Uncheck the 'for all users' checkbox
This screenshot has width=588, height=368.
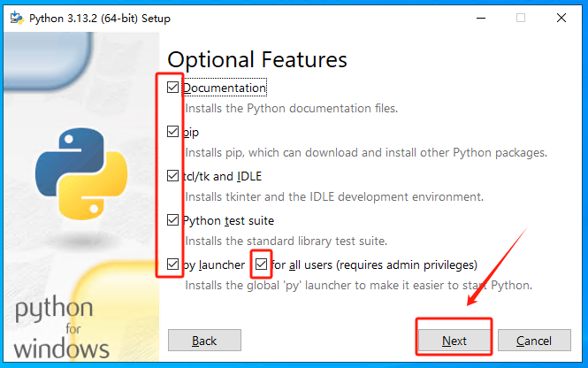pyautogui.click(x=261, y=264)
